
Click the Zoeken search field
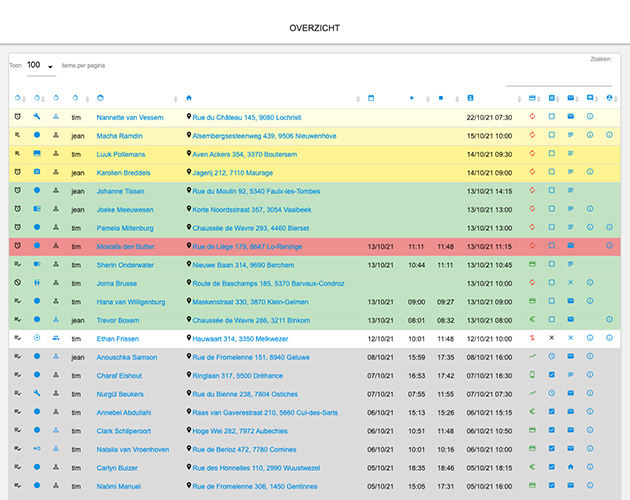558,78
